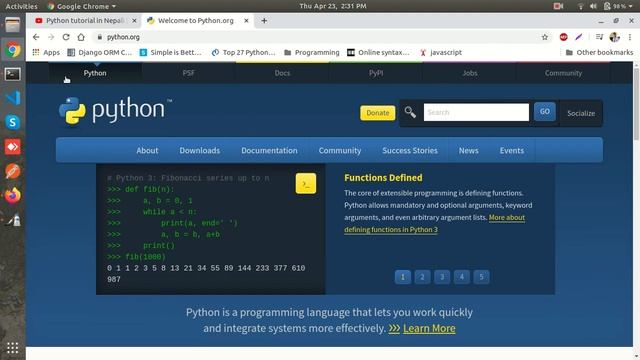Open Files manager in the dock

(x=13, y=25)
